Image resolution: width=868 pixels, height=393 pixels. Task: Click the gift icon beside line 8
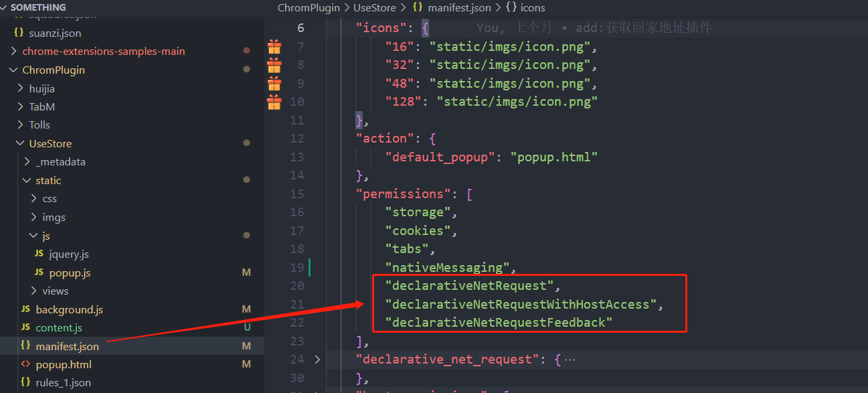coord(274,64)
